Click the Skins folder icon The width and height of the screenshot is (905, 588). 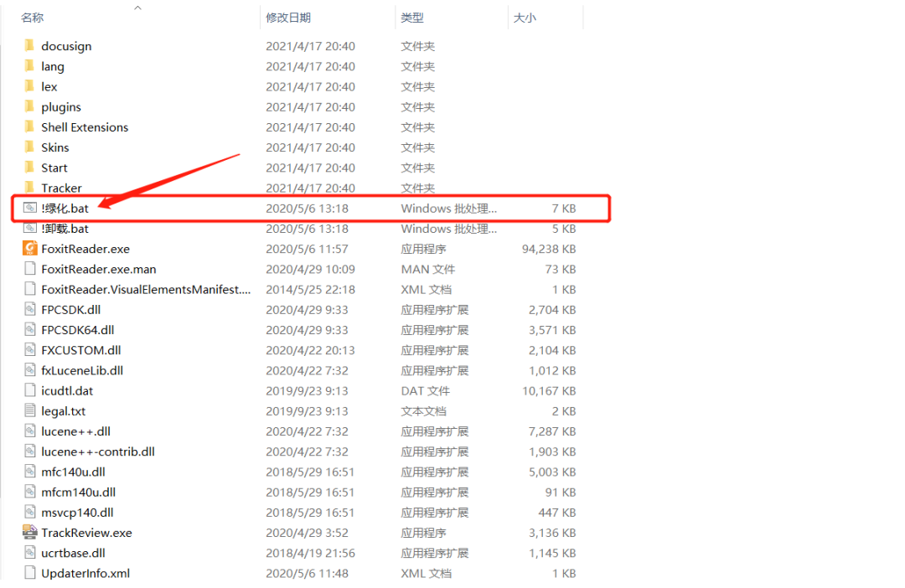coord(29,147)
